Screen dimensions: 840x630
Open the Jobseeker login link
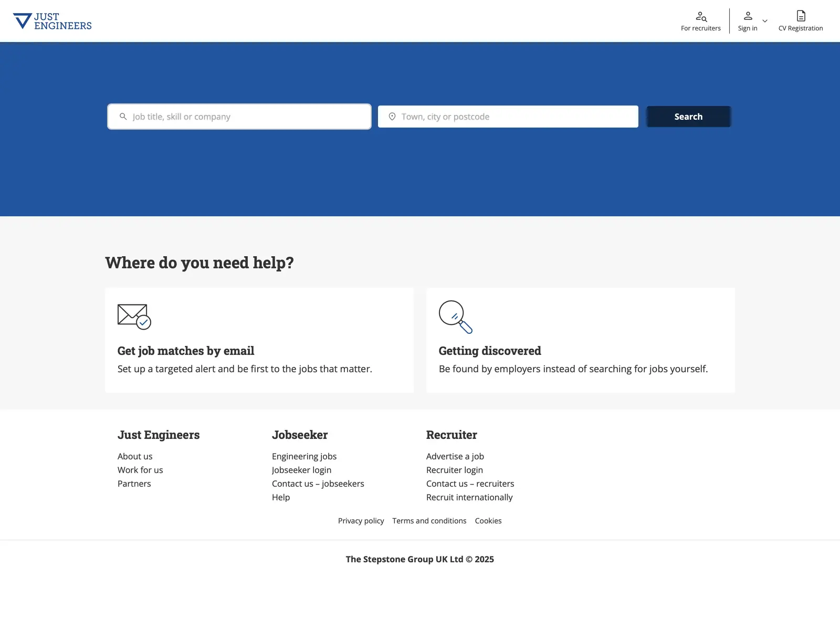point(301,470)
